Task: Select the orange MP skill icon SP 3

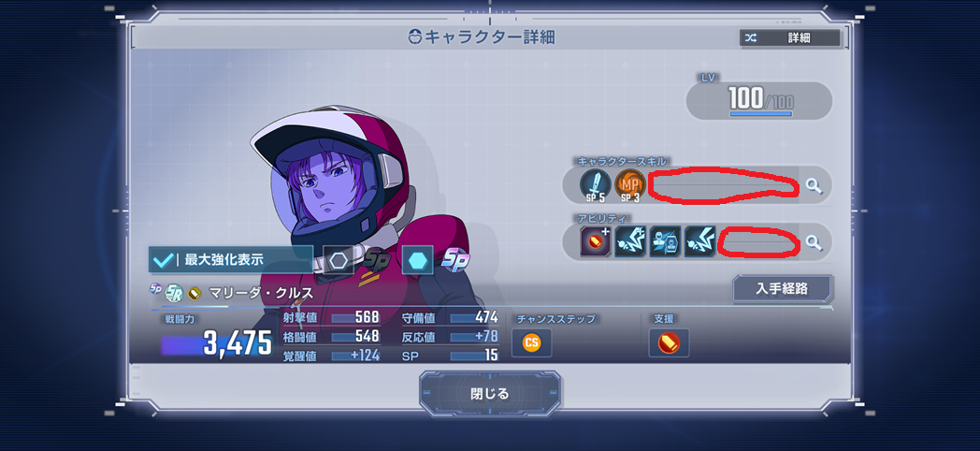Action: click(629, 185)
